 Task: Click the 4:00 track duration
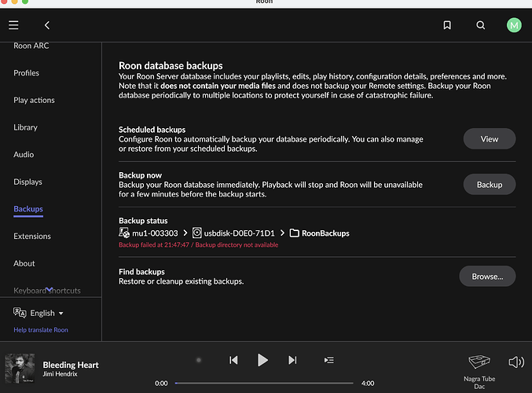click(368, 384)
